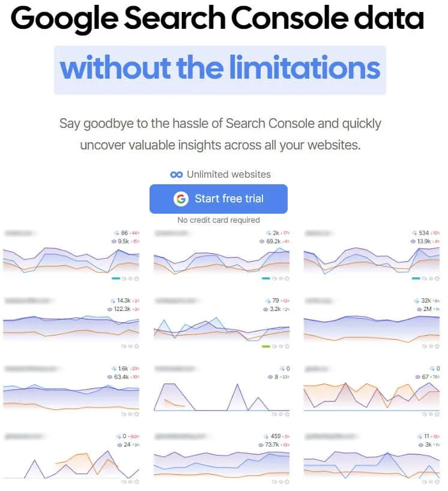This screenshot has height=491, width=448.
Task: Favorite the website card with 2M impressions
Action: click(x=437, y=345)
